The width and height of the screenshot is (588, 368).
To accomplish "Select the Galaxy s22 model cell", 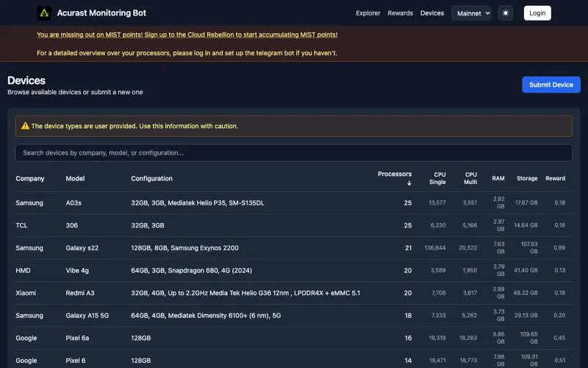I will click(x=82, y=248).
